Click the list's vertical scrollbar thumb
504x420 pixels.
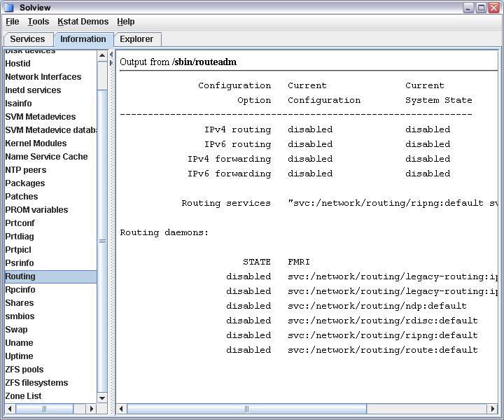(102, 241)
